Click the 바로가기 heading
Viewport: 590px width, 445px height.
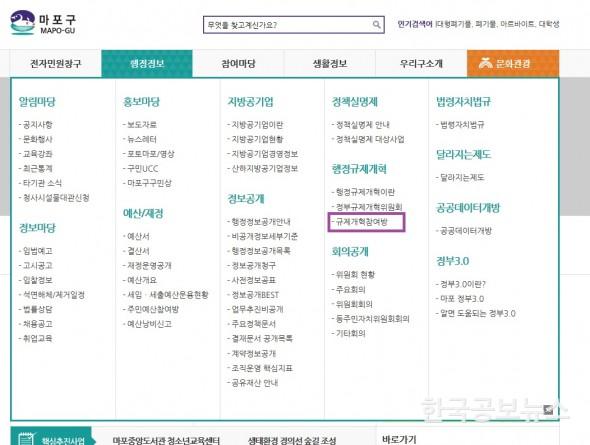pyautogui.click(x=399, y=439)
